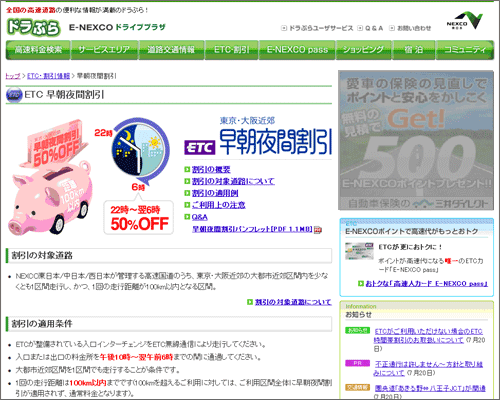Open the Q&A link in the menu list
The width and height of the screenshot is (500, 400).
coord(200,217)
